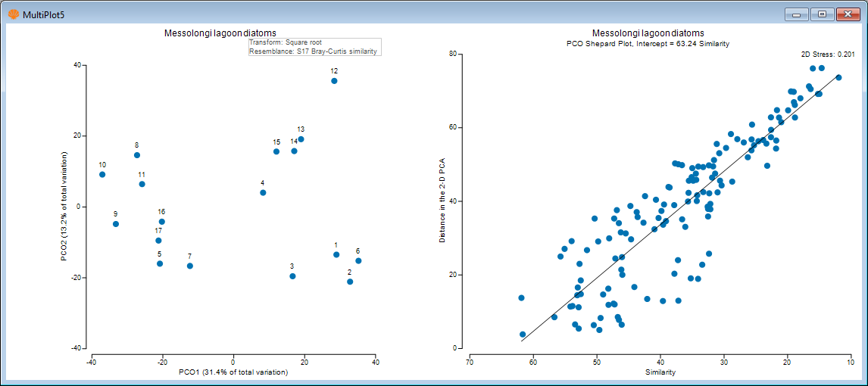868x386 pixels.
Task: Click the MultiPlot5 window icon
Action: [x=14, y=14]
